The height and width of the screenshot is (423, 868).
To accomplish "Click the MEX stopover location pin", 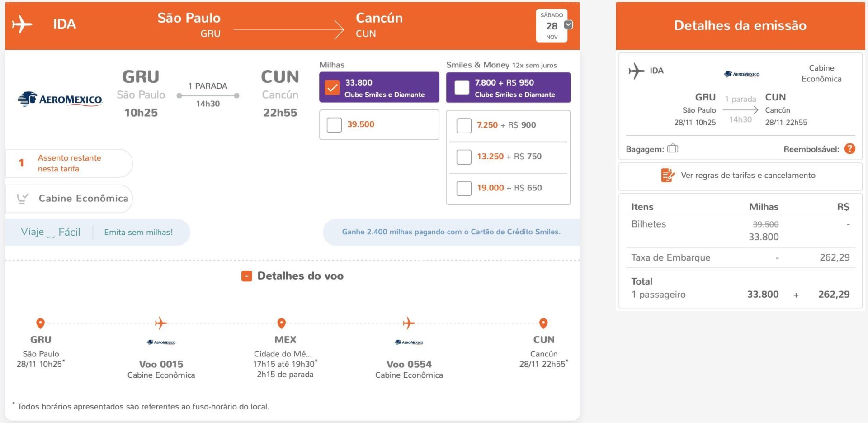I will tap(282, 323).
